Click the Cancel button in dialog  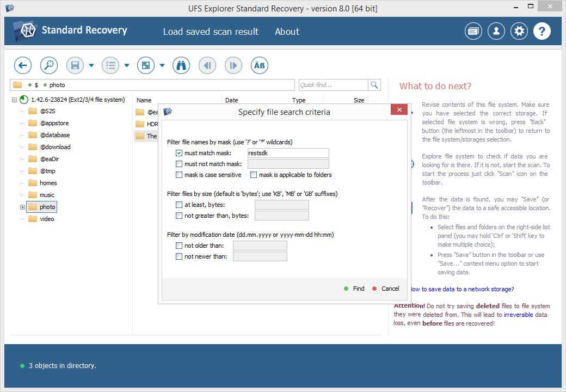coord(386,289)
